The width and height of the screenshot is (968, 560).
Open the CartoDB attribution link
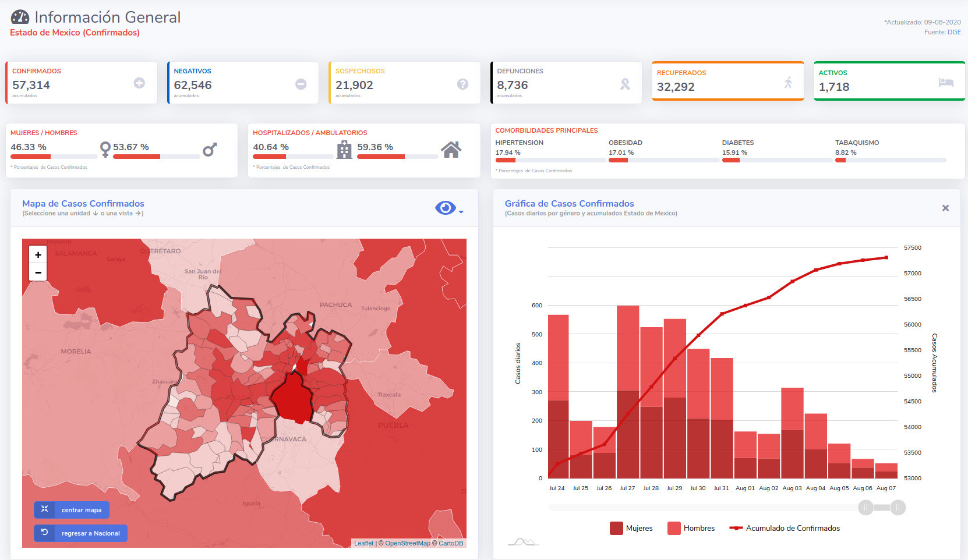(451, 543)
